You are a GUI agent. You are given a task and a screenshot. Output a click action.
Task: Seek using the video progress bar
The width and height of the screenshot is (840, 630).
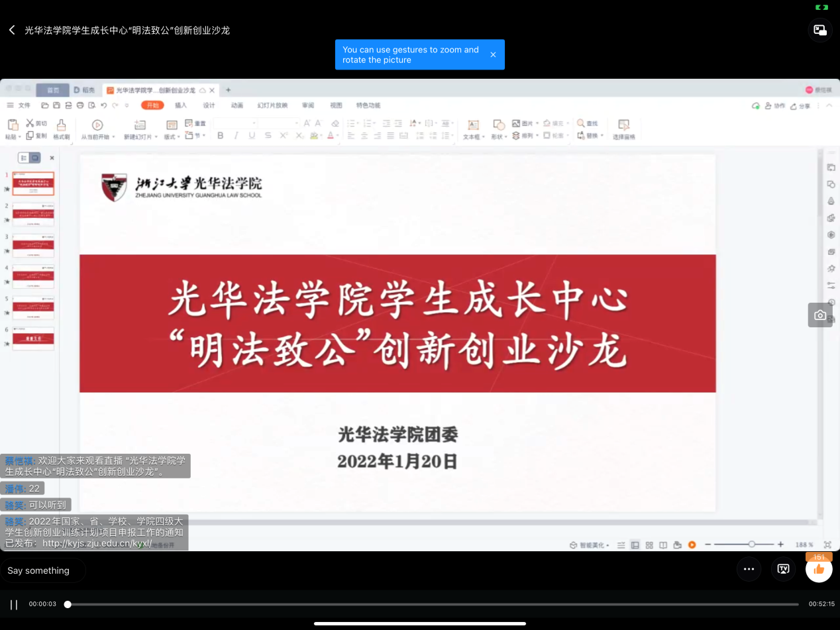pyautogui.click(x=433, y=604)
